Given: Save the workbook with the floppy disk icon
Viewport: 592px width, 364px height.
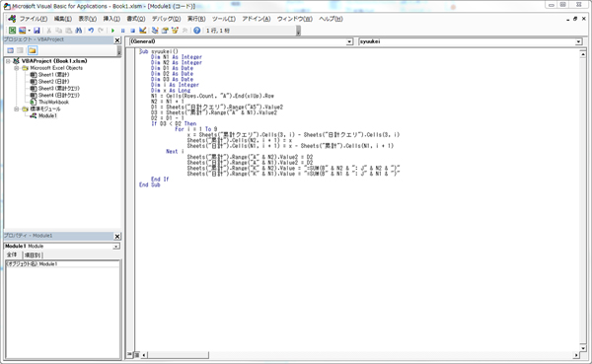Looking at the screenshot, I should pyautogui.click(x=37, y=31).
